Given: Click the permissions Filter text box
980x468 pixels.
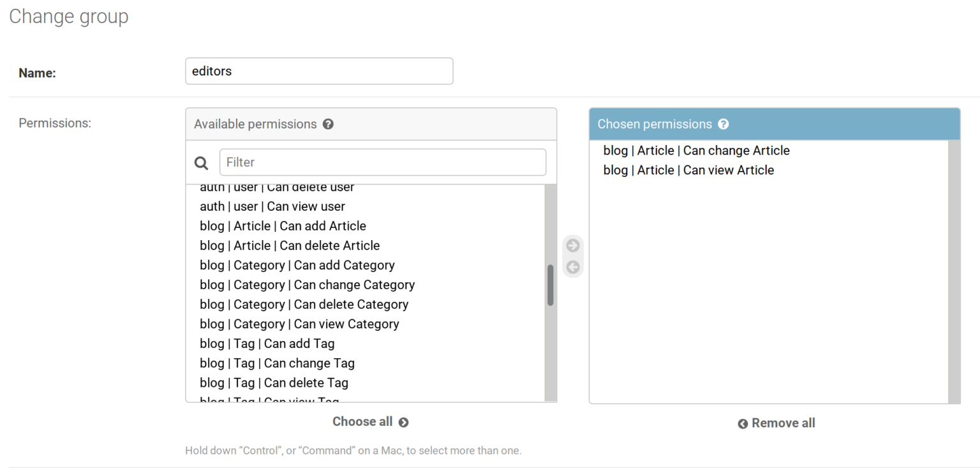Looking at the screenshot, I should pos(383,162).
